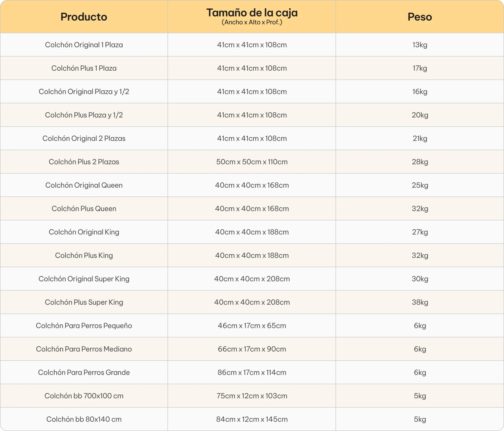Click the Producto column header
Viewport: 504px width, 431px height.
[x=84, y=17]
